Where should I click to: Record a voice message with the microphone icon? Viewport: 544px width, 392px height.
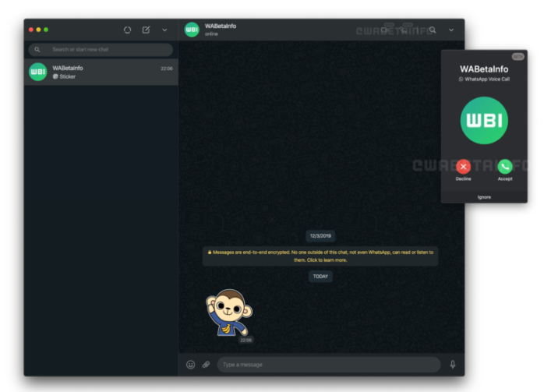pyautogui.click(x=452, y=365)
